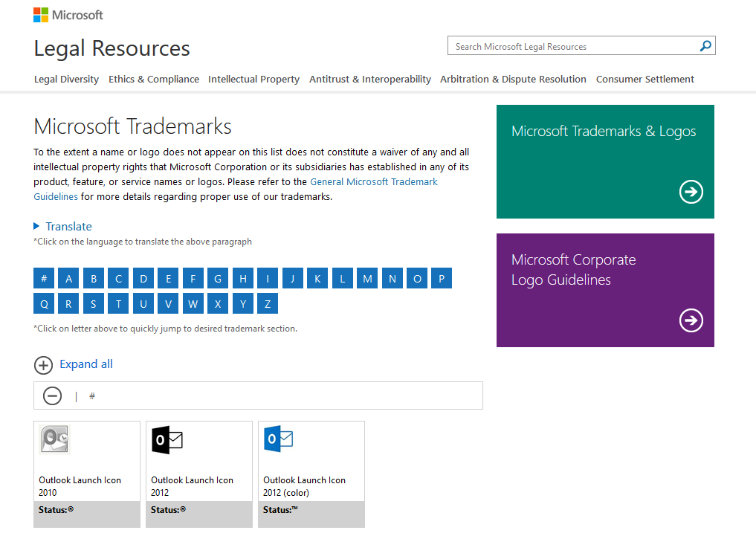Click the Expand all link text

click(x=86, y=364)
